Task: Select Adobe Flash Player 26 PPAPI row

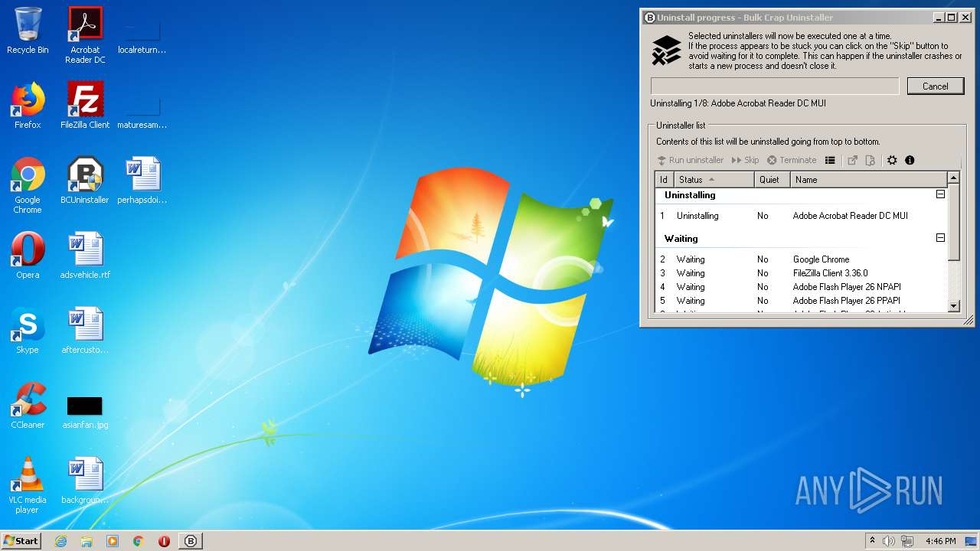Action: pos(801,301)
